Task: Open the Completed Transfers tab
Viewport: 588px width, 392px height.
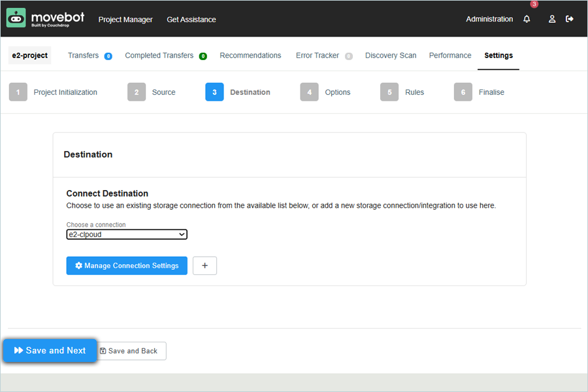Action: click(159, 56)
